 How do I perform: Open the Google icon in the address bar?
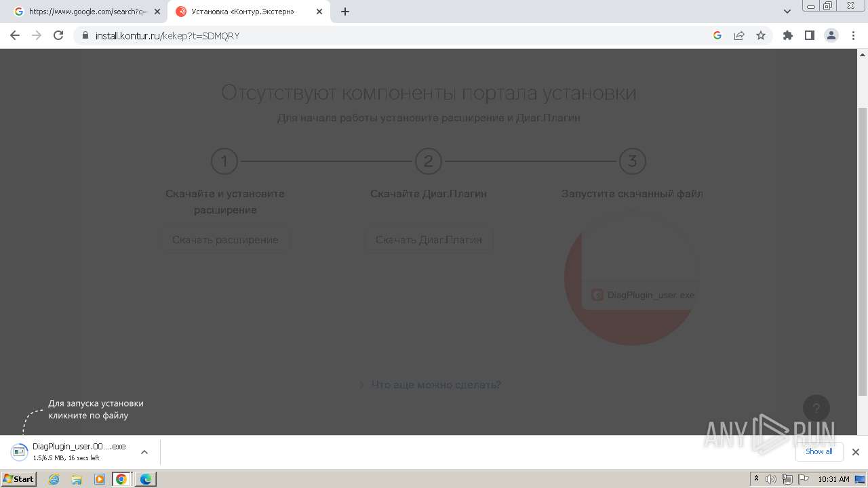click(717, 35)
